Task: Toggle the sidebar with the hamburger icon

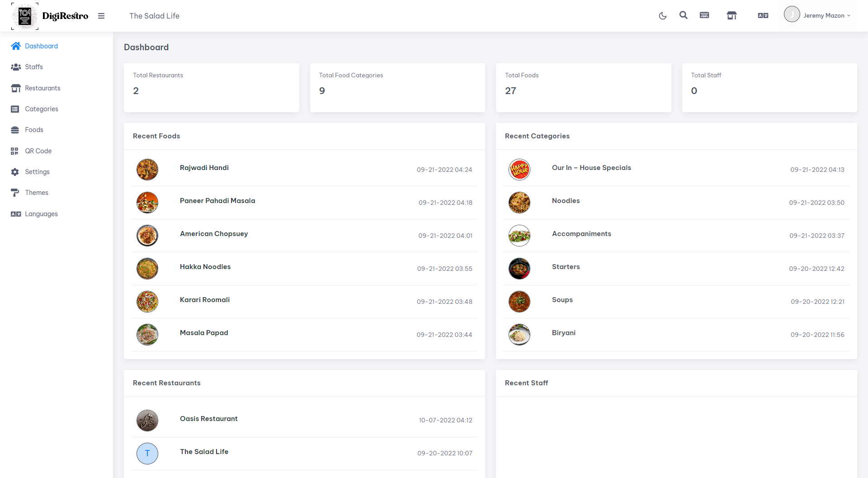Action: (101, 16)
